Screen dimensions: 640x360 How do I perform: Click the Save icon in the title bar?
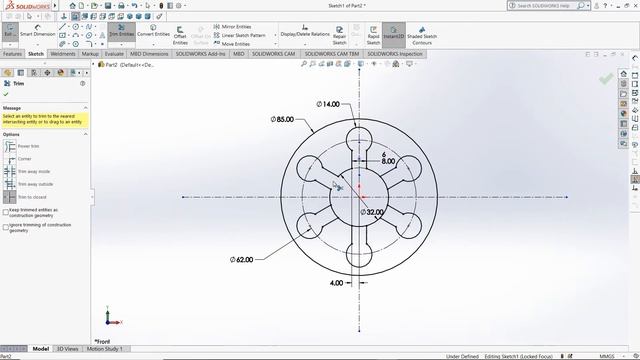(108, 6)
